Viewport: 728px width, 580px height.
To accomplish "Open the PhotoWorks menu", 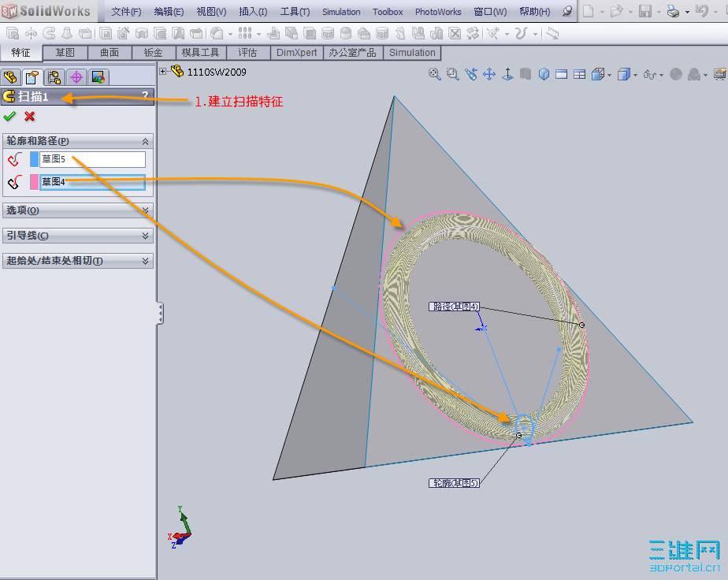I will [x=438, y=12].
